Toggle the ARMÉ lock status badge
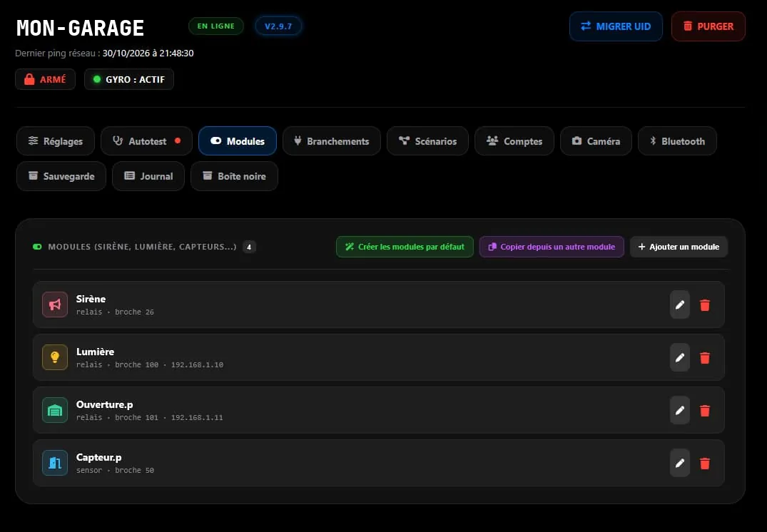The width and height of the screenshot is (767, 532). [45, 79]
